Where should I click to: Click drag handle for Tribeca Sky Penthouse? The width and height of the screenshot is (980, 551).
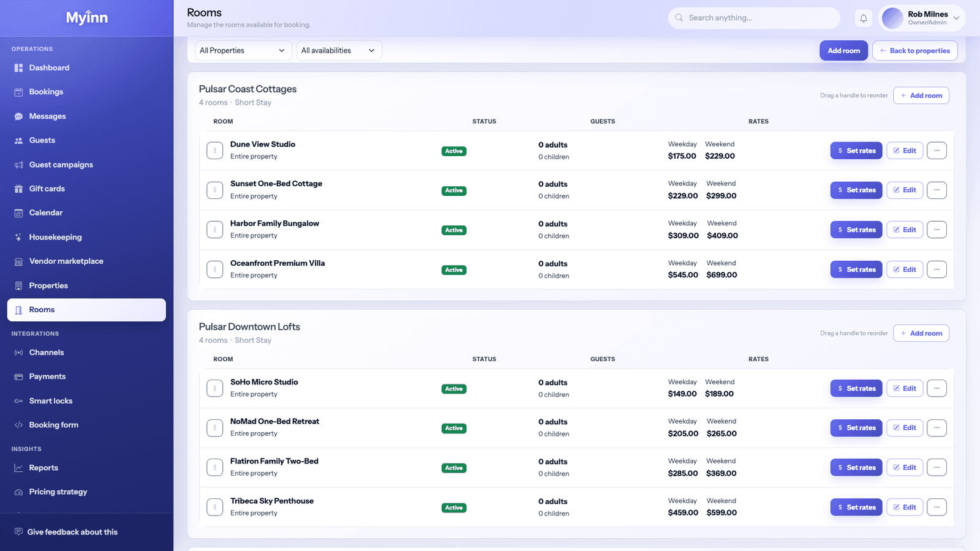(x=214, y=507)
